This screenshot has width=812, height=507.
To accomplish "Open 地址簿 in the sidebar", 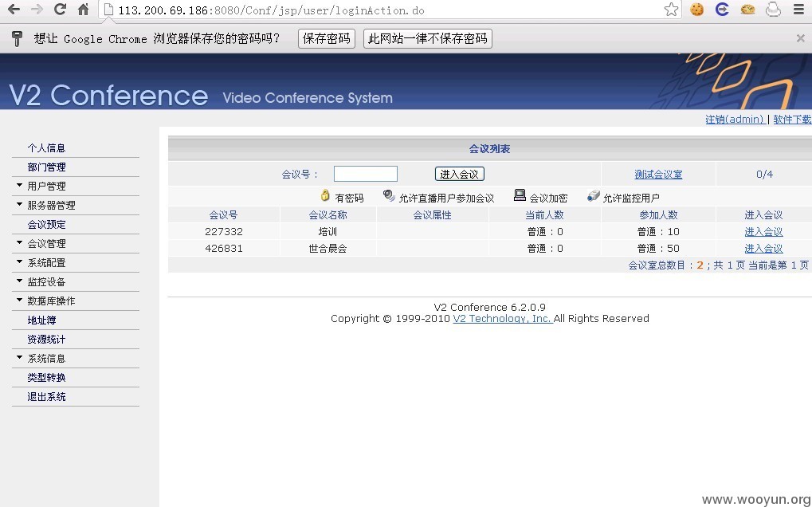I will coord(42,320).
